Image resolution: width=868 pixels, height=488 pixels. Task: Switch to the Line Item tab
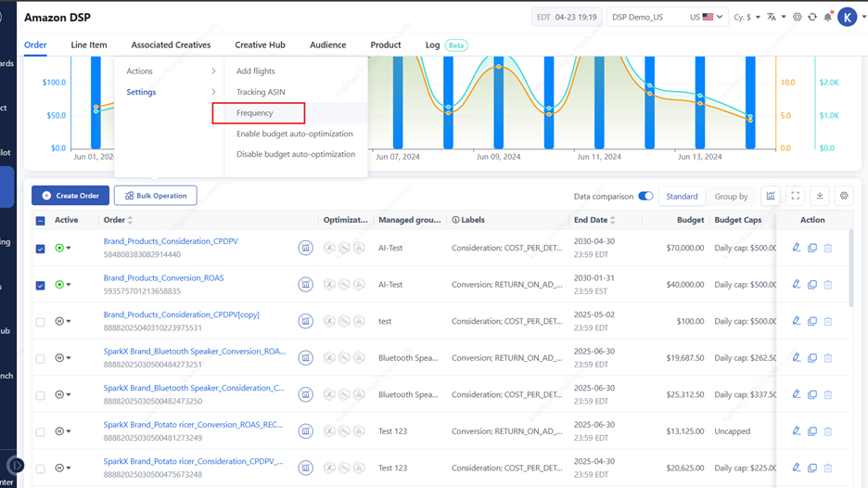89,45
